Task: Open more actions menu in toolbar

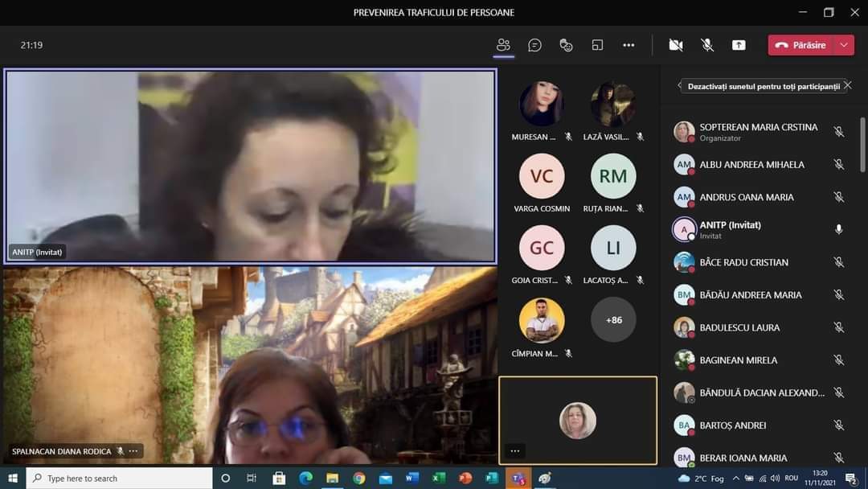Action: pyautogui.click(x=628, y=45)
